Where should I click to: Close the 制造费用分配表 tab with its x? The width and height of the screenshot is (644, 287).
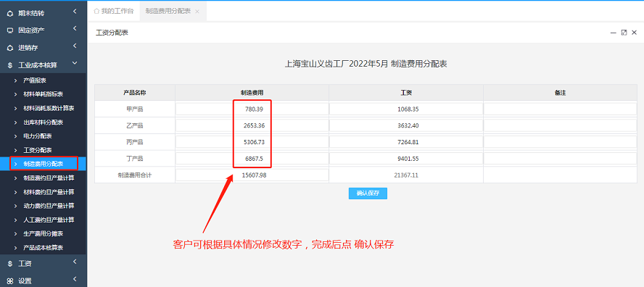[x=197, y=12]
